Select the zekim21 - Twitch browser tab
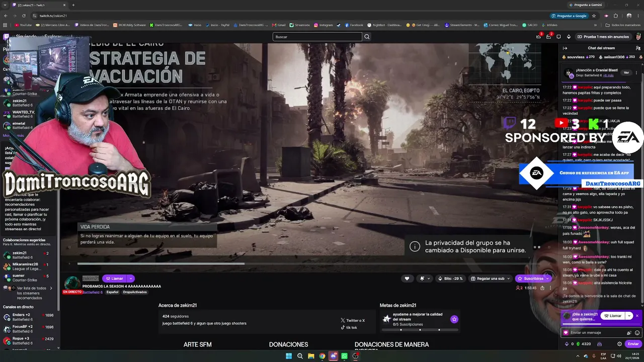The image size is (644, 362). coord(38,5)
